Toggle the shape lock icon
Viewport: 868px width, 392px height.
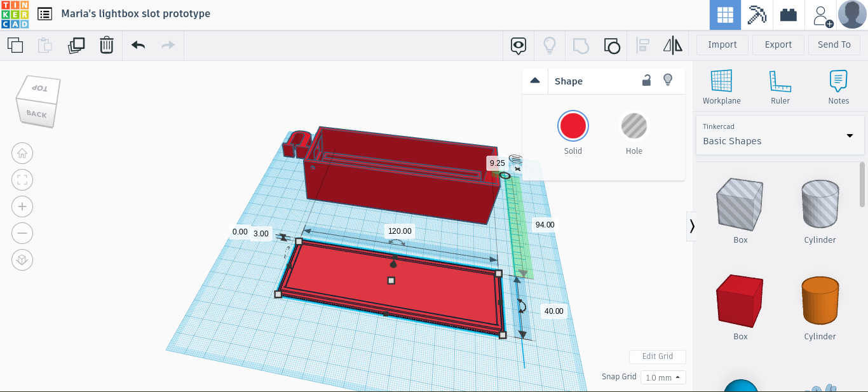pyautogui.click(x=646, y=80)
